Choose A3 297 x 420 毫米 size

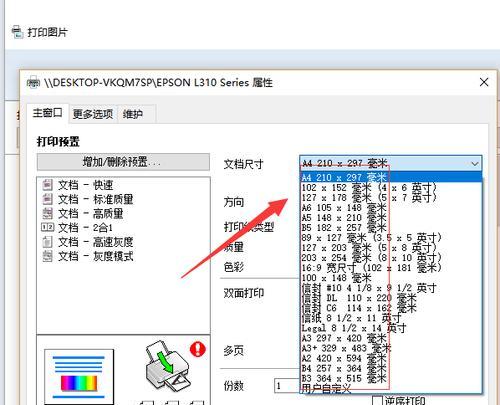click(x=343, y=338)
